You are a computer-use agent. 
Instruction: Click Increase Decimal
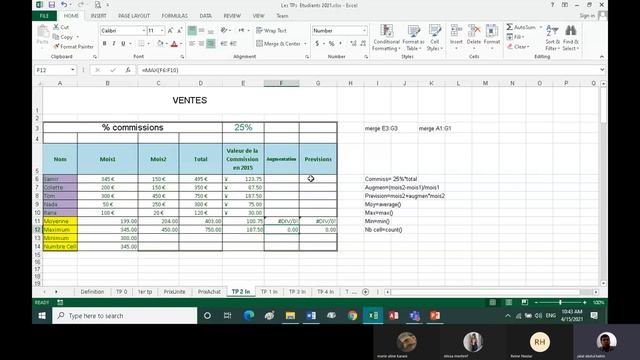tap(353, 44)
